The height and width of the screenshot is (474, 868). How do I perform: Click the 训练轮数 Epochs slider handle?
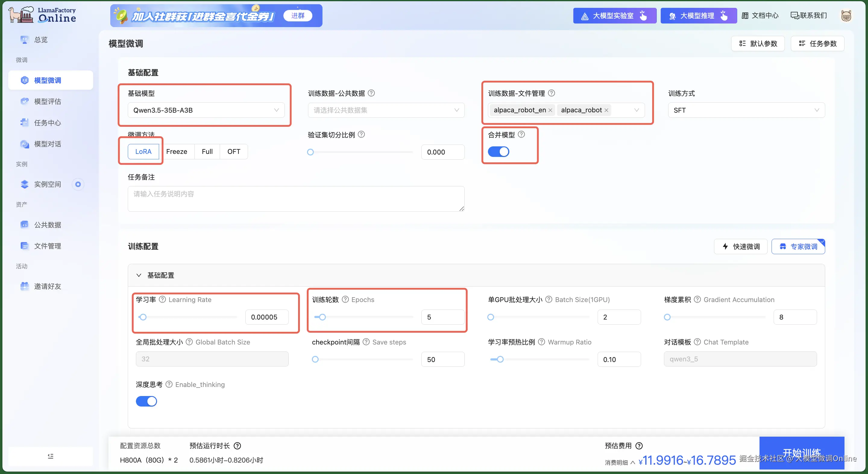(x=322, y=317)
